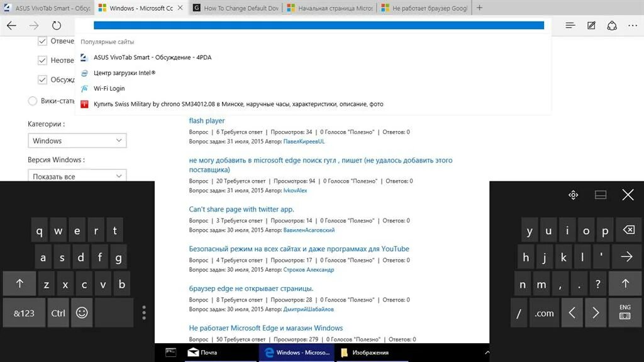Expand the taskbar tray chevron
The height and width of the screenshot is (362, 644).
(487, 353)
